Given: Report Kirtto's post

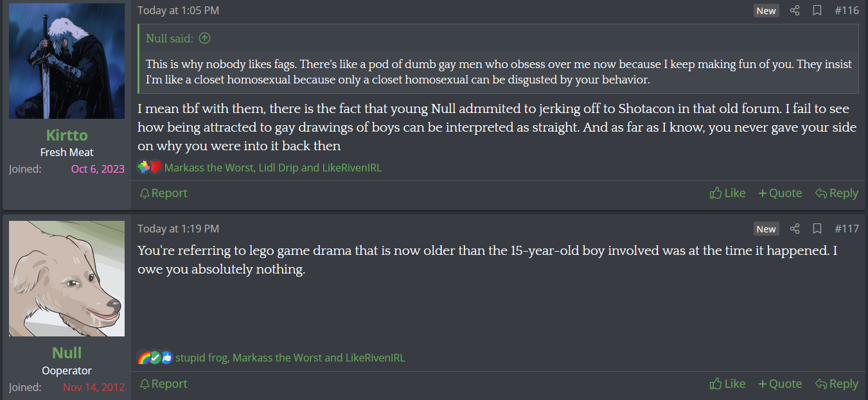Looking at the screenshot, I should click(164, 193).
